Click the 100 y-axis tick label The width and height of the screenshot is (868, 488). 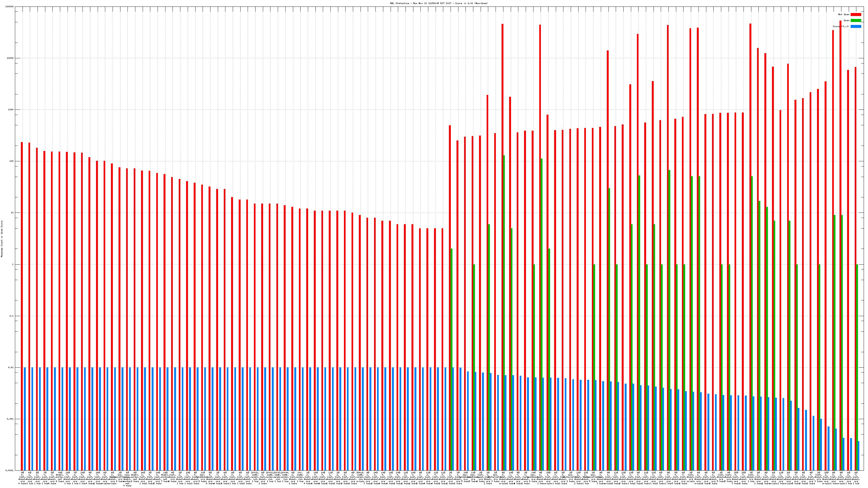[12, 161]
